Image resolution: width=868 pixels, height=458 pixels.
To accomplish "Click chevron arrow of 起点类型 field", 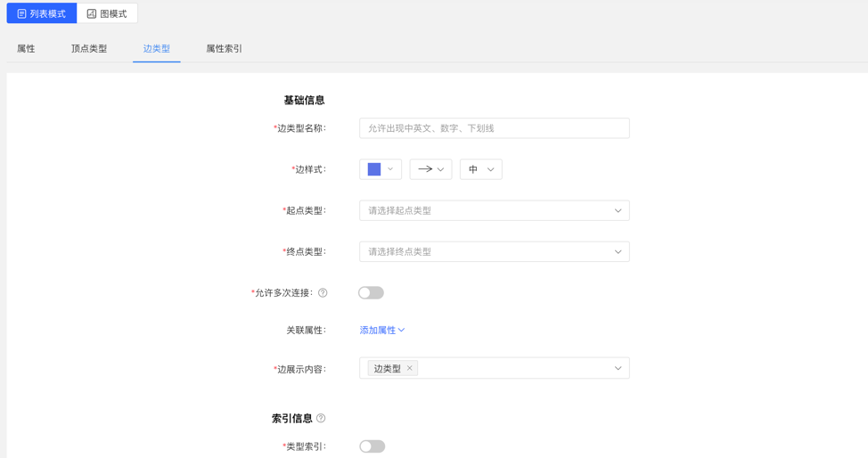I will point(618,211).
